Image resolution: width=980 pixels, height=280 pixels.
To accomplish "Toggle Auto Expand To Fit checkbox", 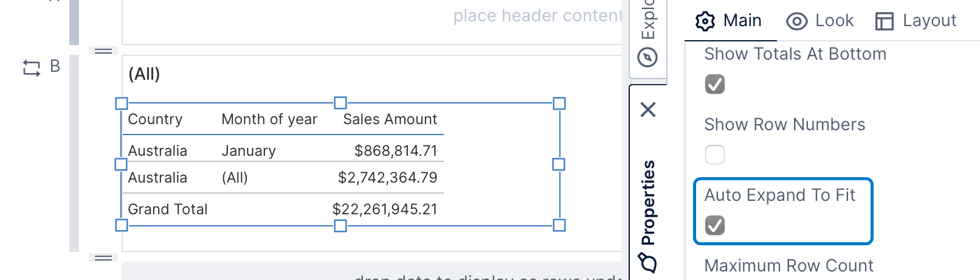I will pyautogui.click(x=715, y=225).
